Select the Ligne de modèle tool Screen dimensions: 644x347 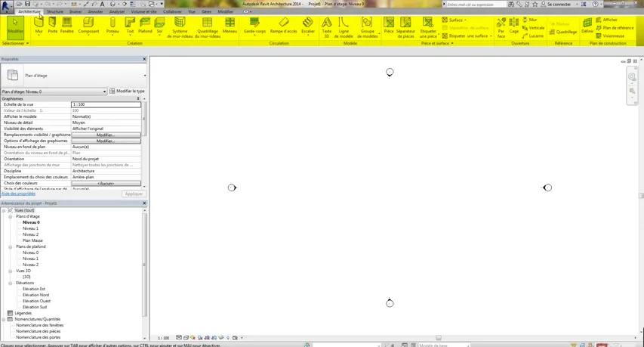pyautogui.click(x=344, y=27)
